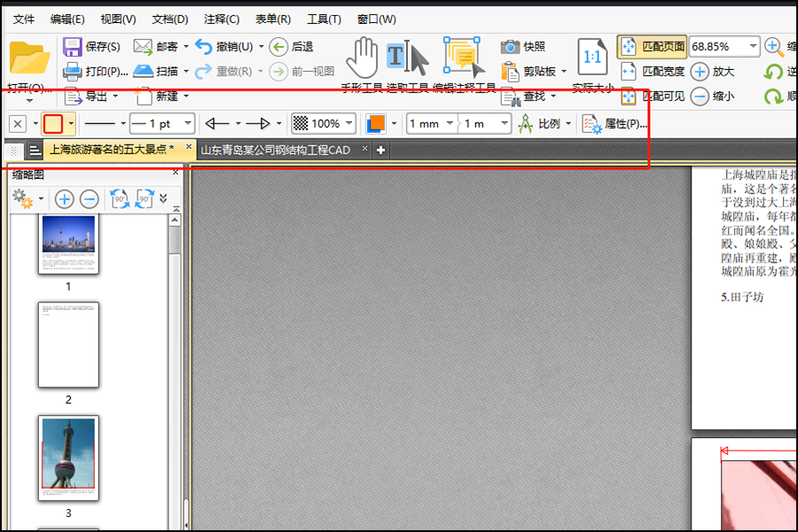Open the 100% opacity dropdown
The height and width of the screenshot is (532, 798).
point(348,123)
